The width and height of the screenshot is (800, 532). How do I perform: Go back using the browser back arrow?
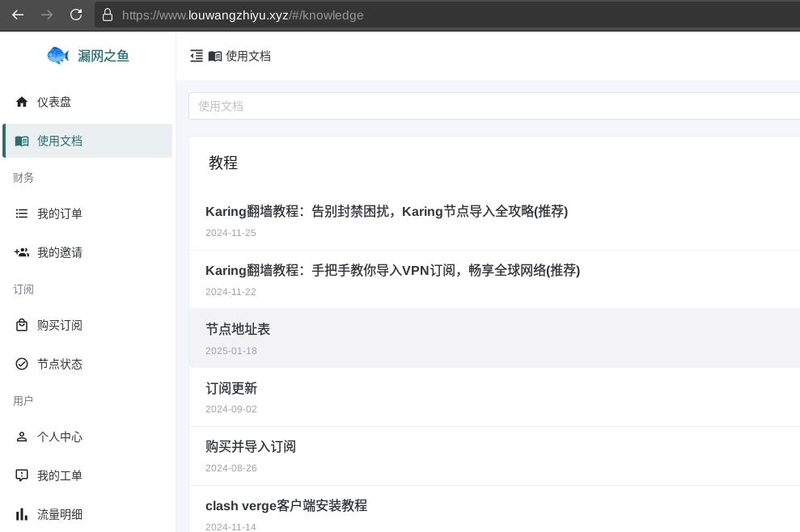point(18,15)
